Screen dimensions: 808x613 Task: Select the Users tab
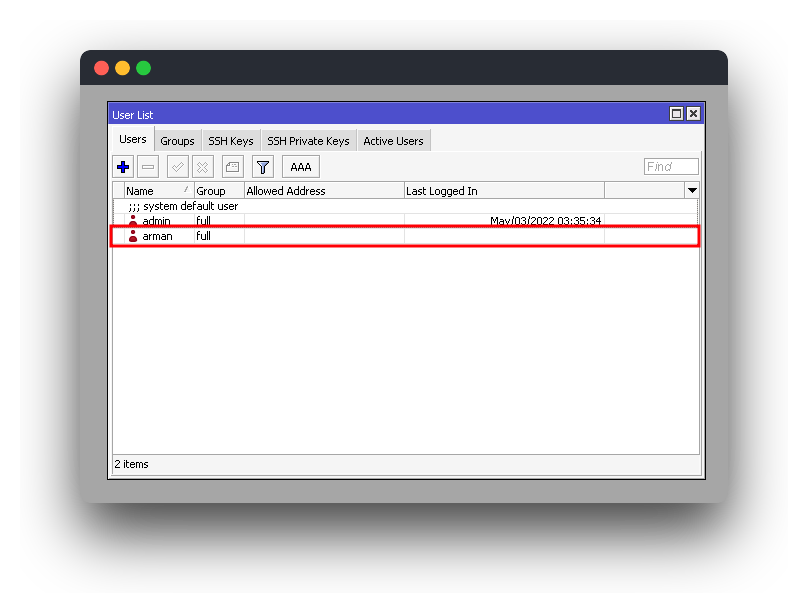click(x=133, y=140)
